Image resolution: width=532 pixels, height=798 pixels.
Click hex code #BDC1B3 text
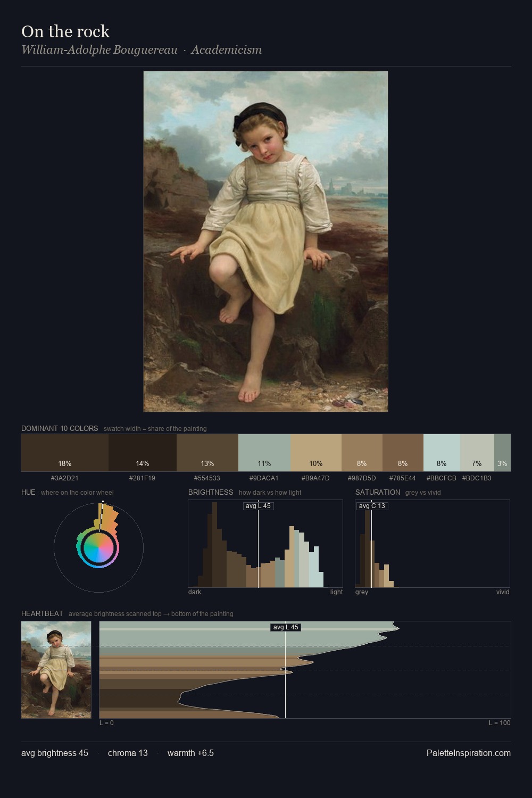coord(477,478)
